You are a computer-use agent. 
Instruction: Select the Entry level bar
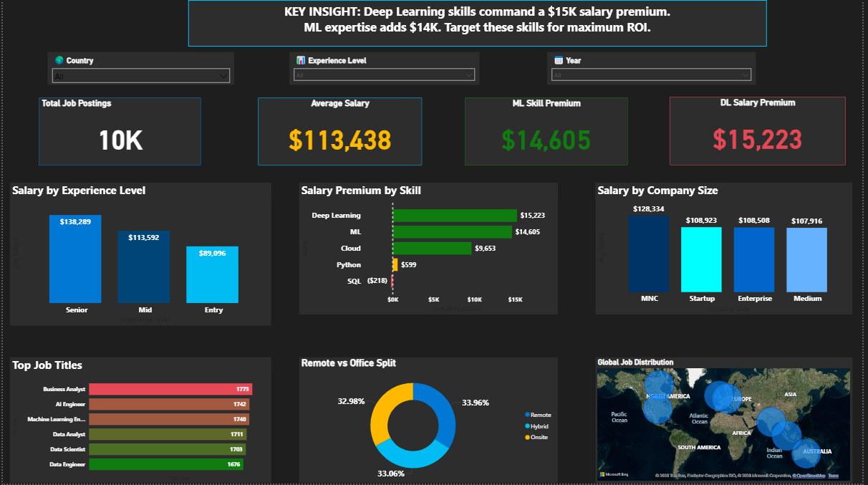[213, 274]
